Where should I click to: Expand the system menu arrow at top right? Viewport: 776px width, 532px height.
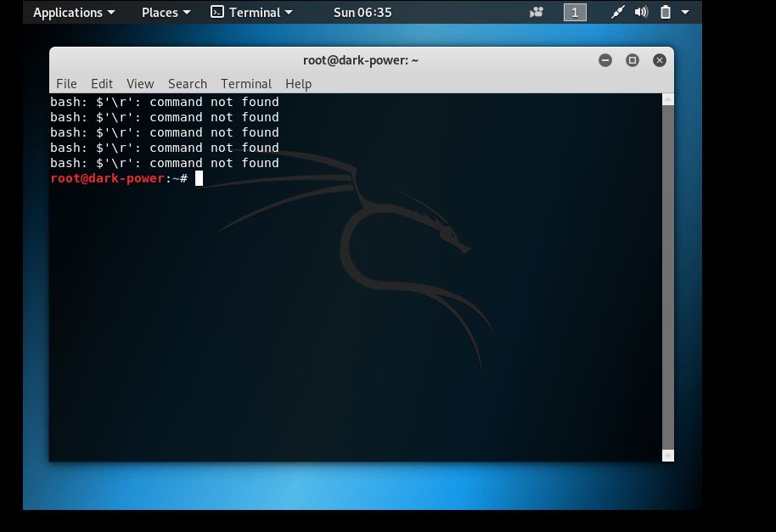coord(685,12)
